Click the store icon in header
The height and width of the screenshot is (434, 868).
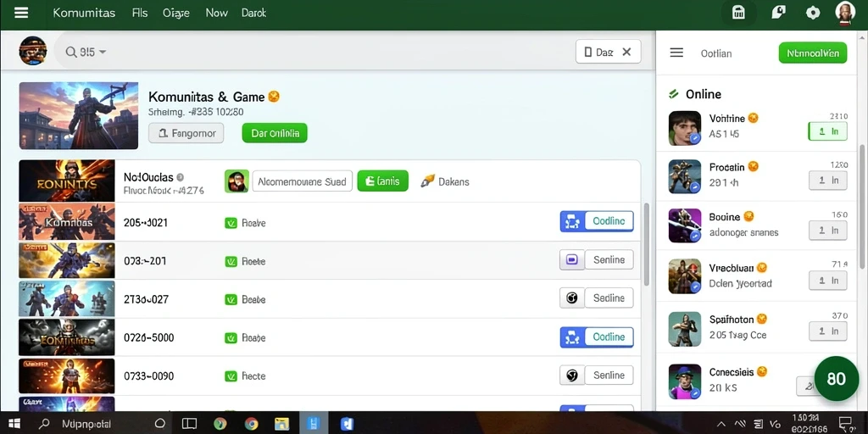738,13
